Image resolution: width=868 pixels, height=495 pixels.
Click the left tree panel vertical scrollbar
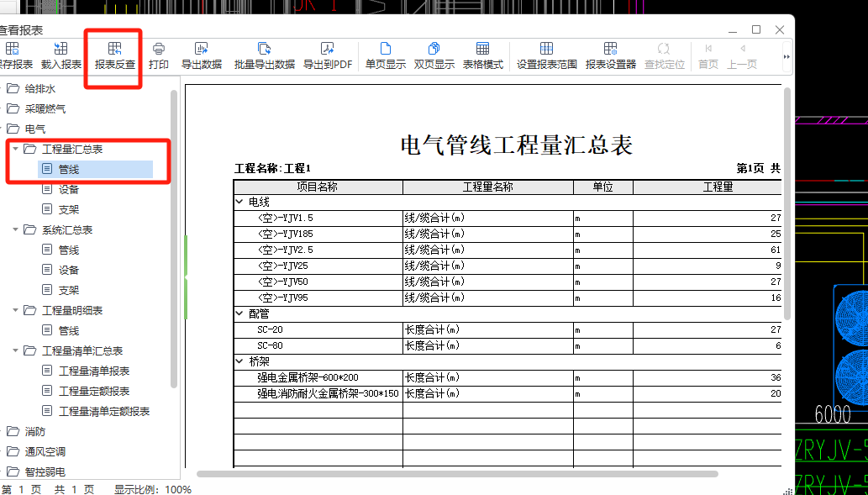[174, 239]
